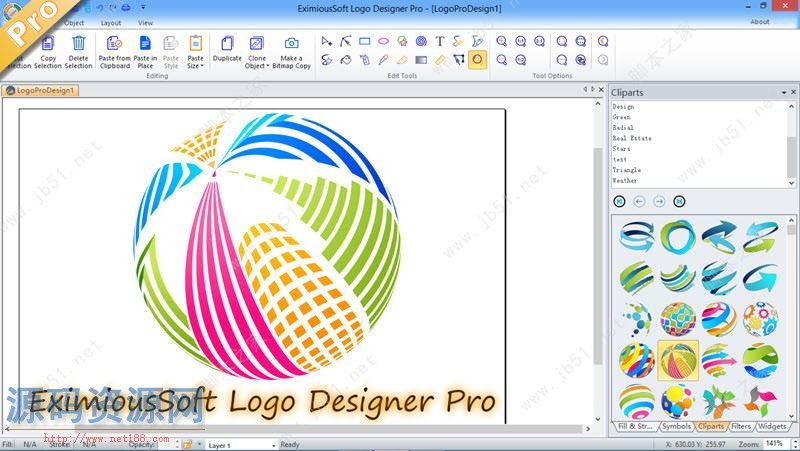Viewport: 800px width, 451px height.
Task: Select the Gradient tool
Action: click(x=421, y=60)
